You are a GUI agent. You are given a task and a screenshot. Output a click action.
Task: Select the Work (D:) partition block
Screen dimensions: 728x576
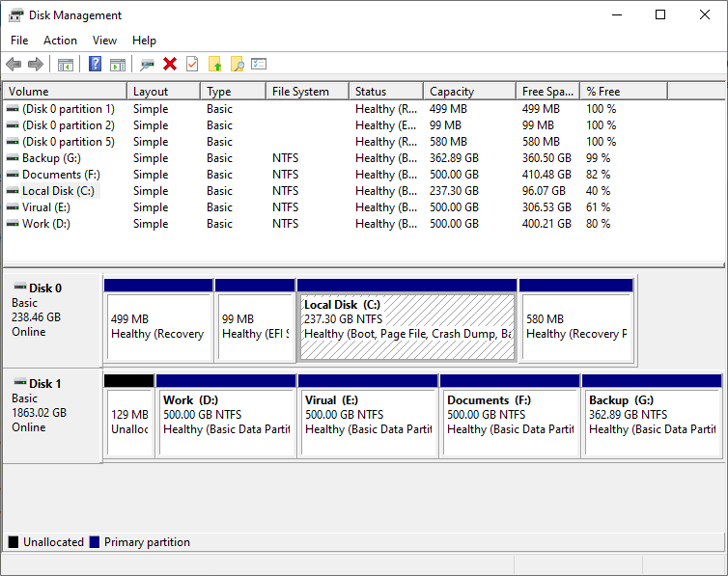coord(226,422)
